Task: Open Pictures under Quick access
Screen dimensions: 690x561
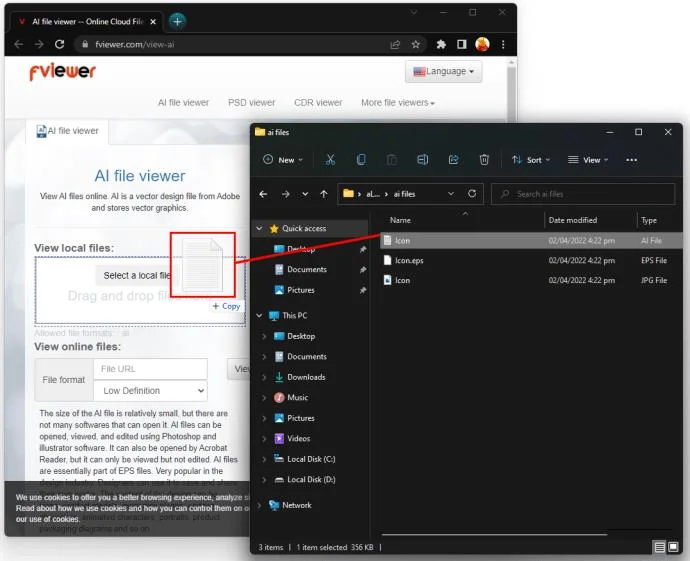Action: (x=301, y=290)
